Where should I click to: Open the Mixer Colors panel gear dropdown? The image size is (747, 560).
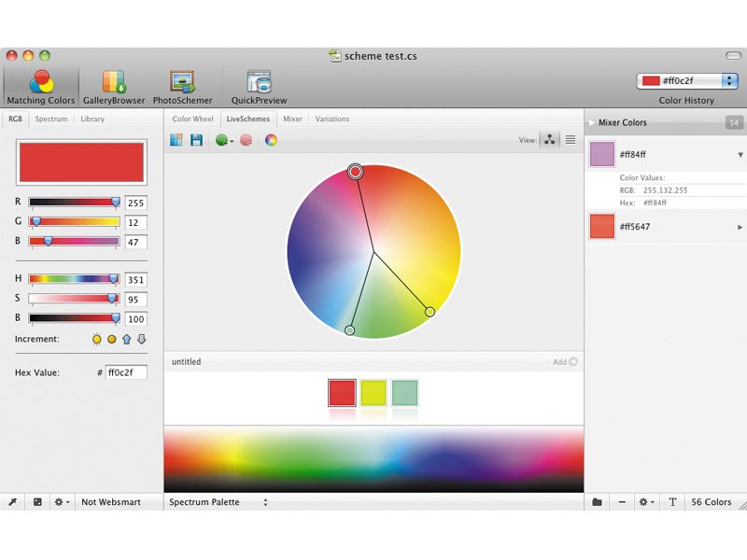click(x=642, y=502)
